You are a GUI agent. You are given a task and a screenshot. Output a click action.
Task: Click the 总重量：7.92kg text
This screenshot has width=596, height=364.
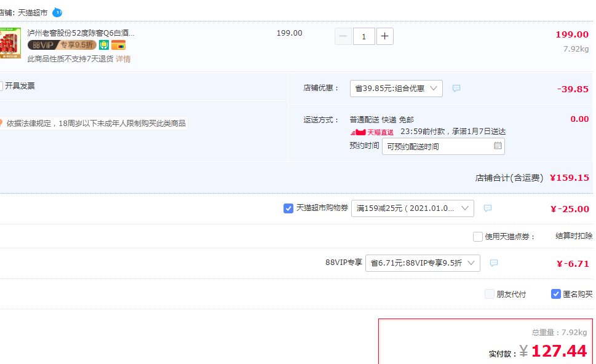click(559, 333)
